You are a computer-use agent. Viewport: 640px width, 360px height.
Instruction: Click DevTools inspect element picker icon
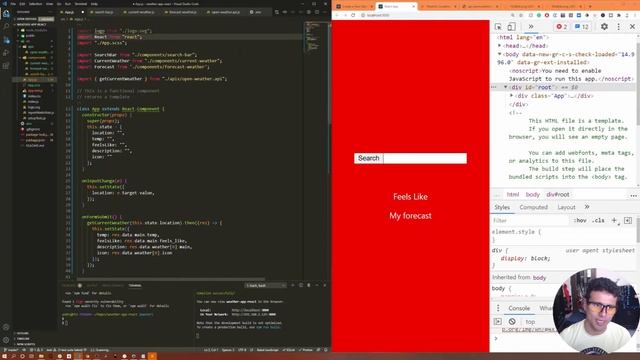click(x=498, y=27)
